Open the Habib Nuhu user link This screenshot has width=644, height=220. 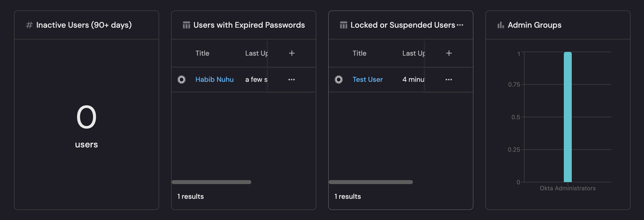214,80
